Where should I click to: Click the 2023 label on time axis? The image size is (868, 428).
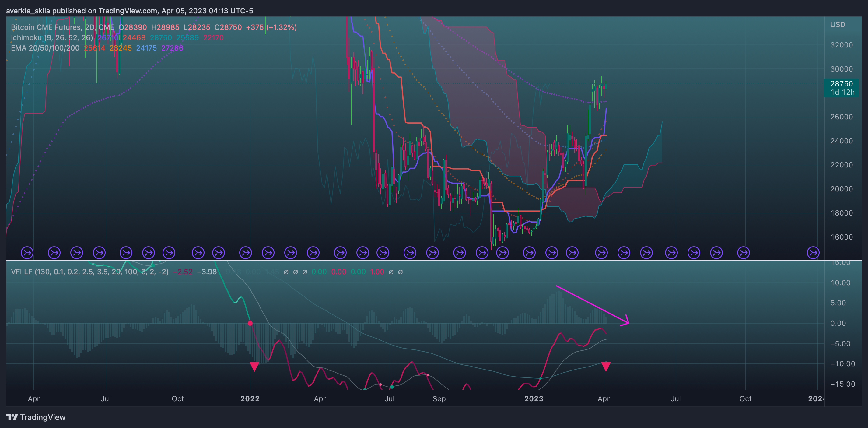click(x=534, y=399)
